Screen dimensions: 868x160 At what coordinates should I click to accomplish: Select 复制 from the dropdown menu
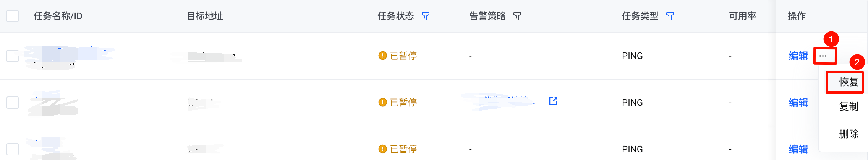849,106
